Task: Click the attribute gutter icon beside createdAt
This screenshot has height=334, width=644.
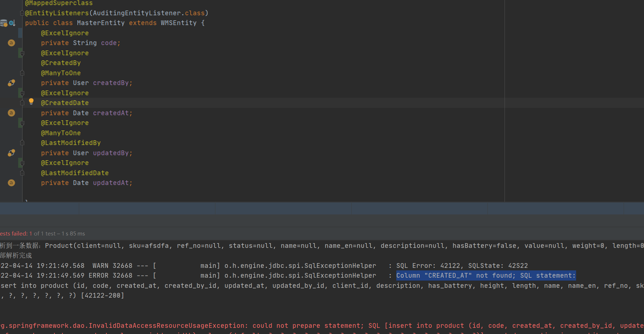Action: (11, 113)
